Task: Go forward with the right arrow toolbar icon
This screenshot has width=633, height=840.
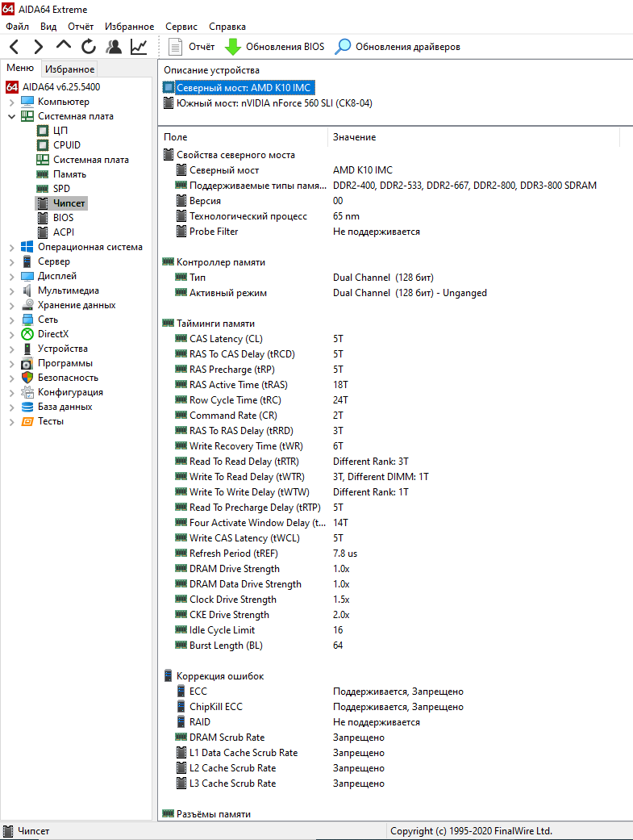Action: (38, 47)
